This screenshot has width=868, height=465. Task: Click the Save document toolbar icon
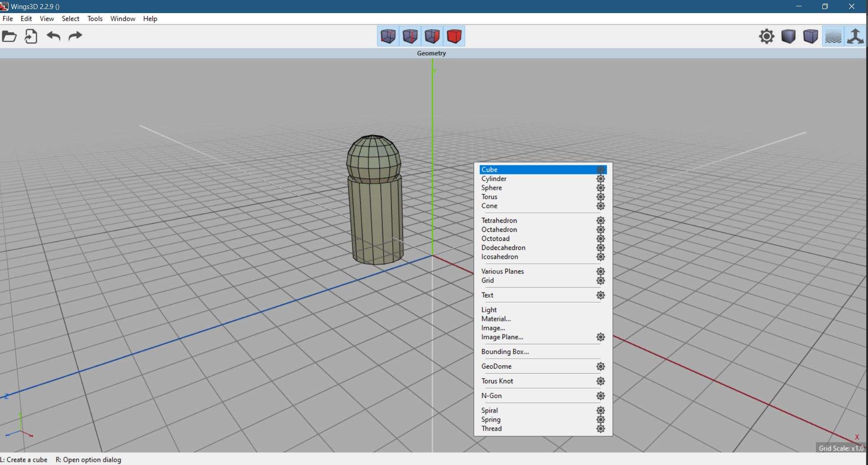click(x=31, y=36)
